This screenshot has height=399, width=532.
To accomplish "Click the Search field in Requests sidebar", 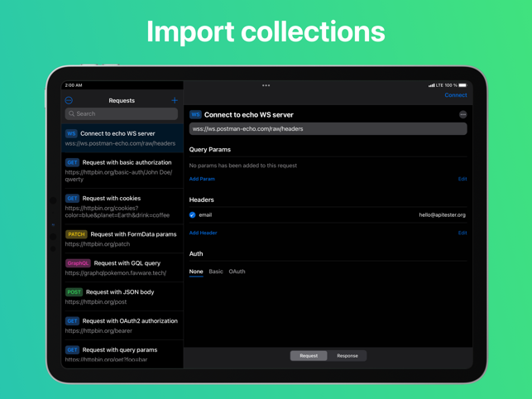I will [x=121, y=113].
